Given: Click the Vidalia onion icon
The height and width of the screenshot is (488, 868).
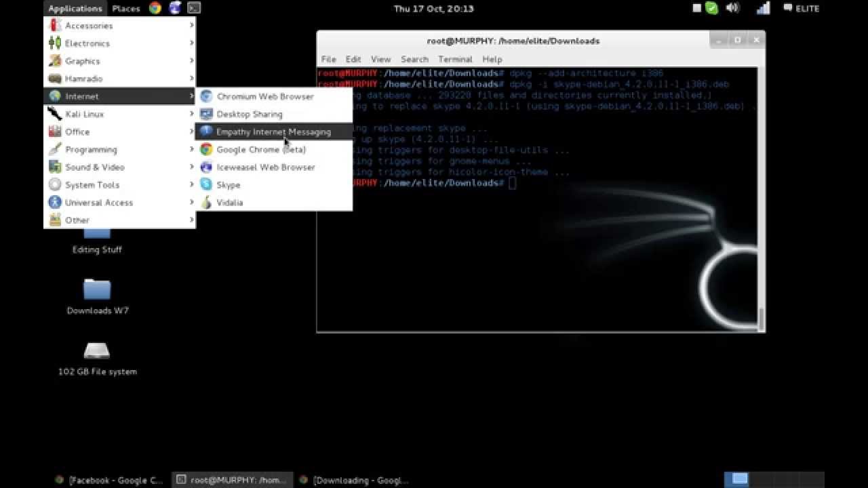Looking at the screenshot, I should (x=206, y=202).
